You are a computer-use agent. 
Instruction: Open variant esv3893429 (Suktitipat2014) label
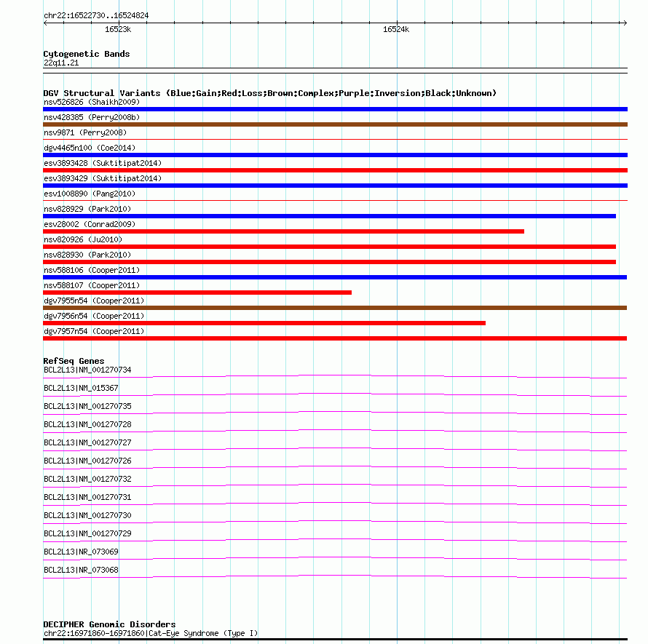click(x=103, y=178)
